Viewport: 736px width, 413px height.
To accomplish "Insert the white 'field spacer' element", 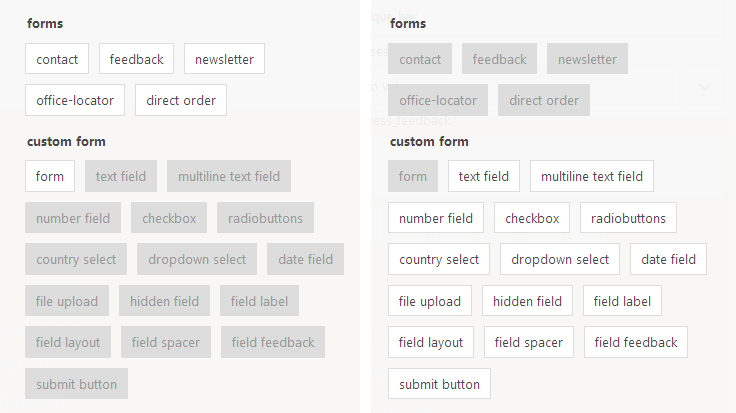I will coord(529,342).
